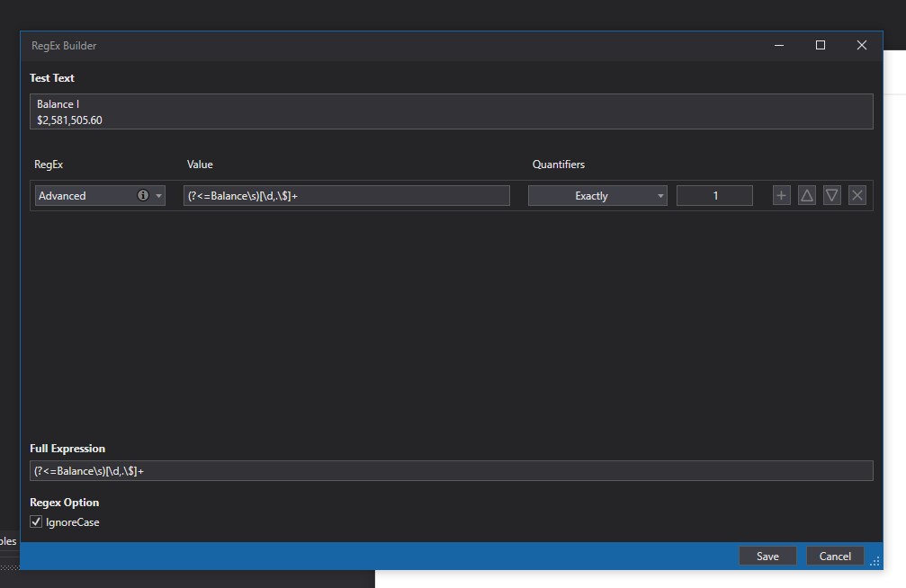Enable IgnoreCase option under Regex Option
Viewport: 906px width, 588px height.
35,521
